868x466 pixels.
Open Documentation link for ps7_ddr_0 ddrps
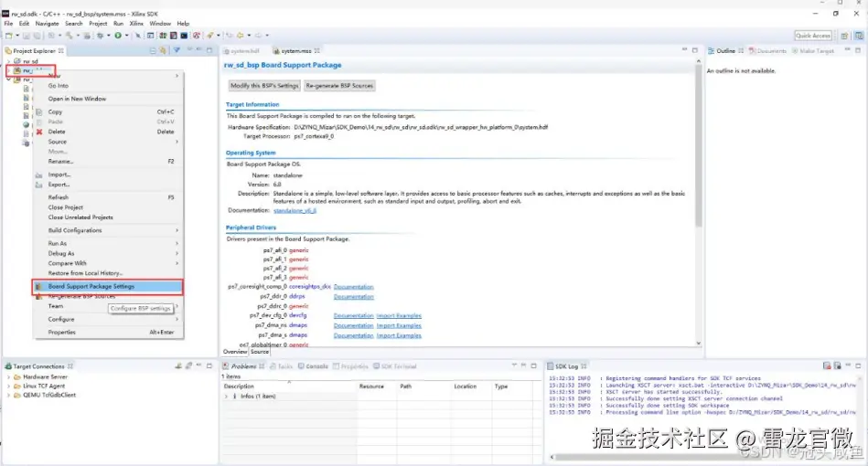pos(354,297)
